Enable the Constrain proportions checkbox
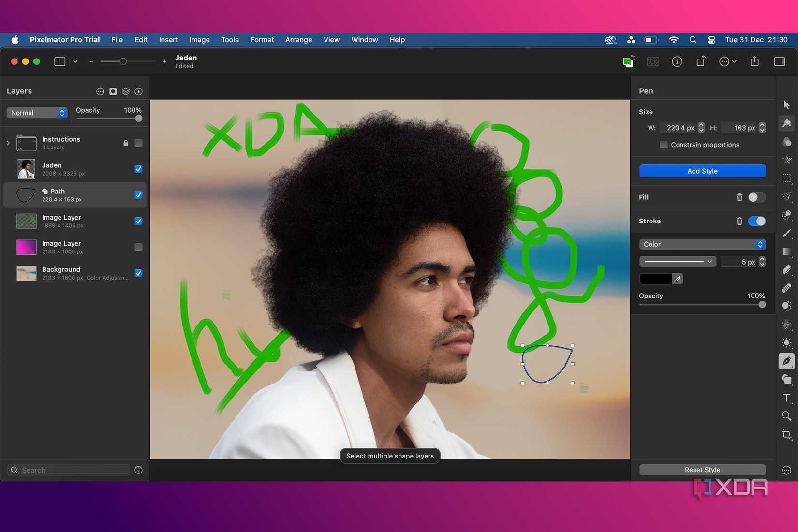This screenshot has width=798, height=532. (664, 145)
